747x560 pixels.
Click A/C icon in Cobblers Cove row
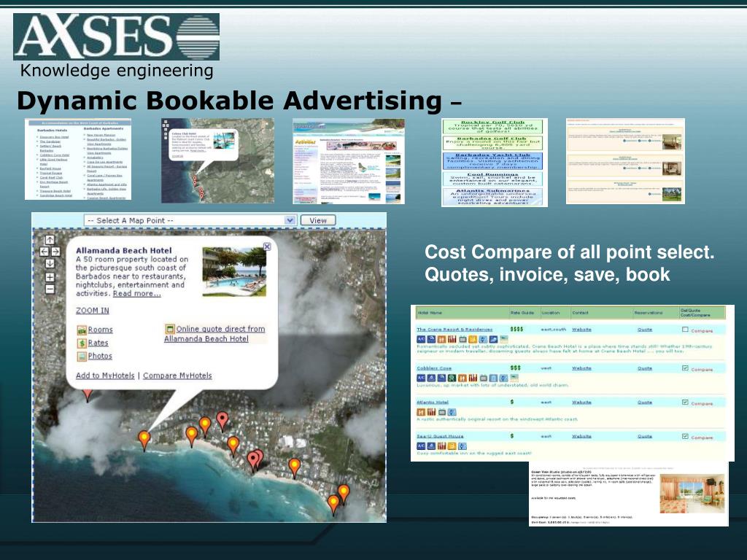point(421,378)
